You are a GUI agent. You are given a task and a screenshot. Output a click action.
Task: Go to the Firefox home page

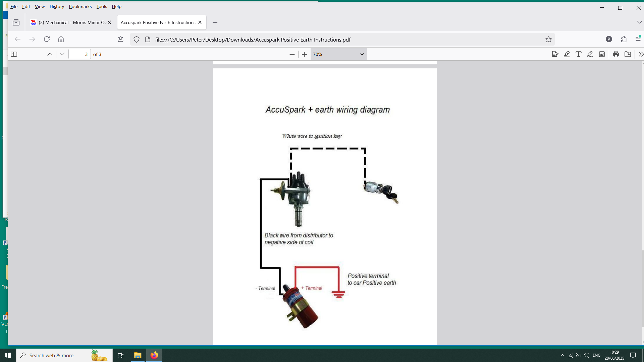[61, 39]
